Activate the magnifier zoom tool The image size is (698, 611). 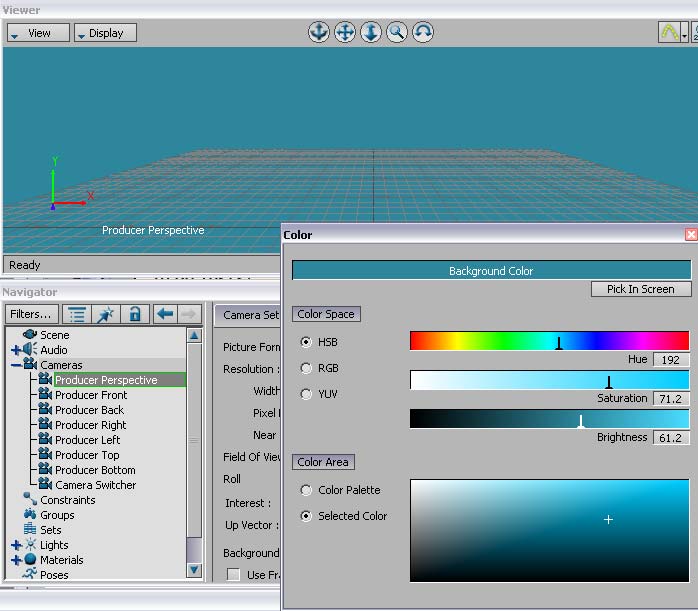coord(397,32)
